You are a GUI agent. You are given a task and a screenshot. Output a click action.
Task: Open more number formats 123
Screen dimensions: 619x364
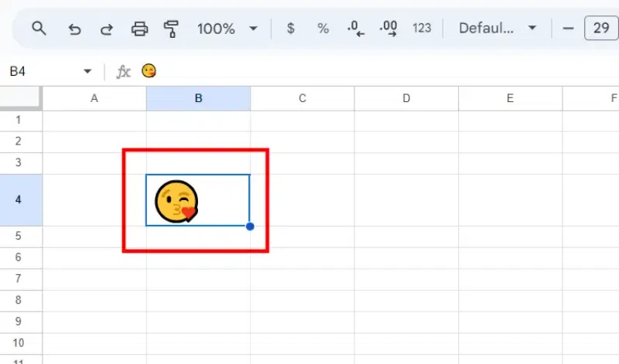point(422,29)
